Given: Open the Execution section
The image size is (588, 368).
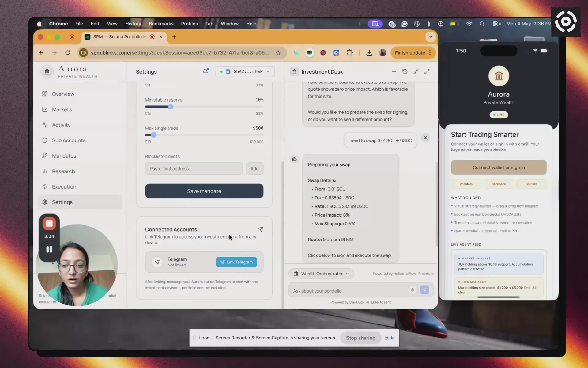Looking at the screenshot, I should click(x=80, y=187).
